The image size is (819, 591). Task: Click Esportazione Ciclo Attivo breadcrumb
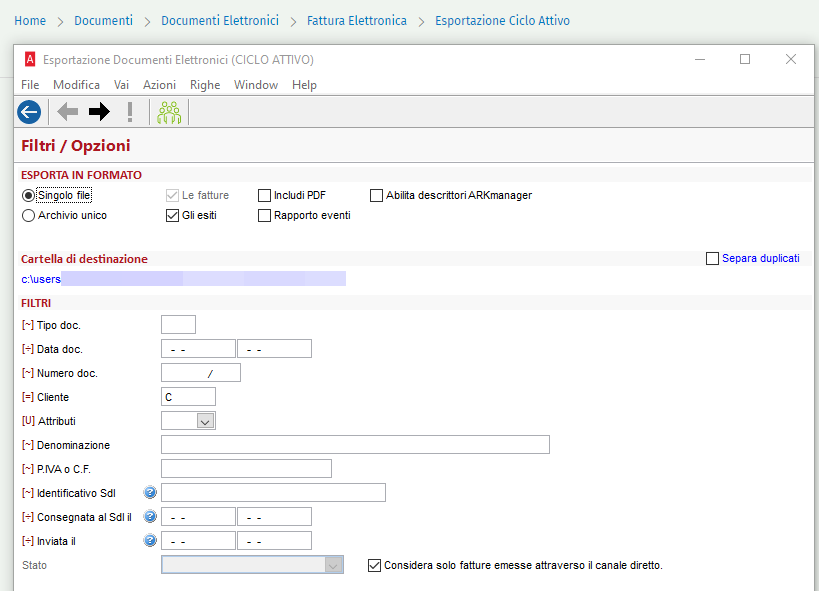tap(502, 21)
